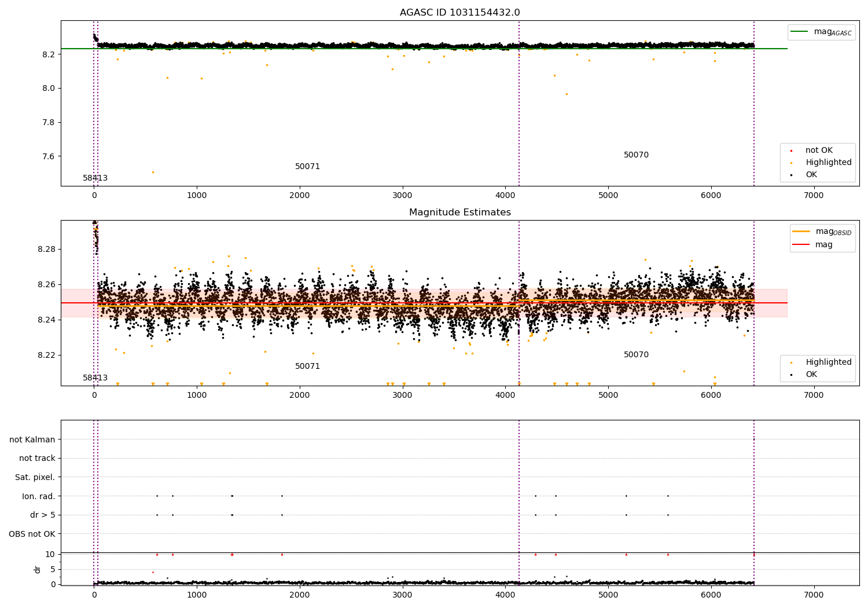Click the 'not track' y-axis label
Screen dimensions: 868x608
pyautogui.click(x=37, y=459)
